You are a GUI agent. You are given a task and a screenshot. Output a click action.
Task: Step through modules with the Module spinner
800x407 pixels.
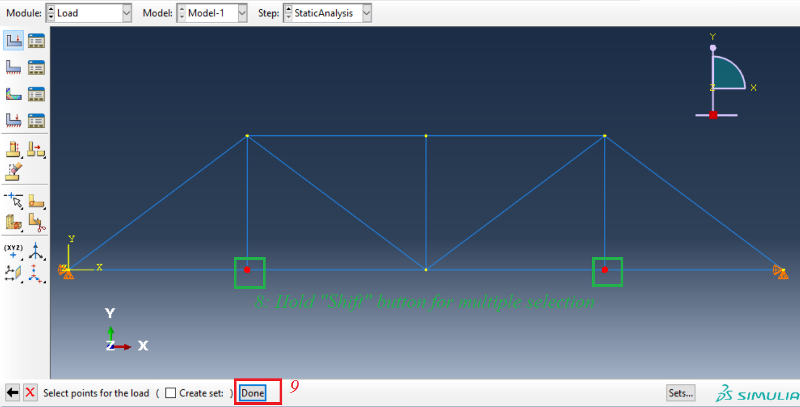[51, 13]
